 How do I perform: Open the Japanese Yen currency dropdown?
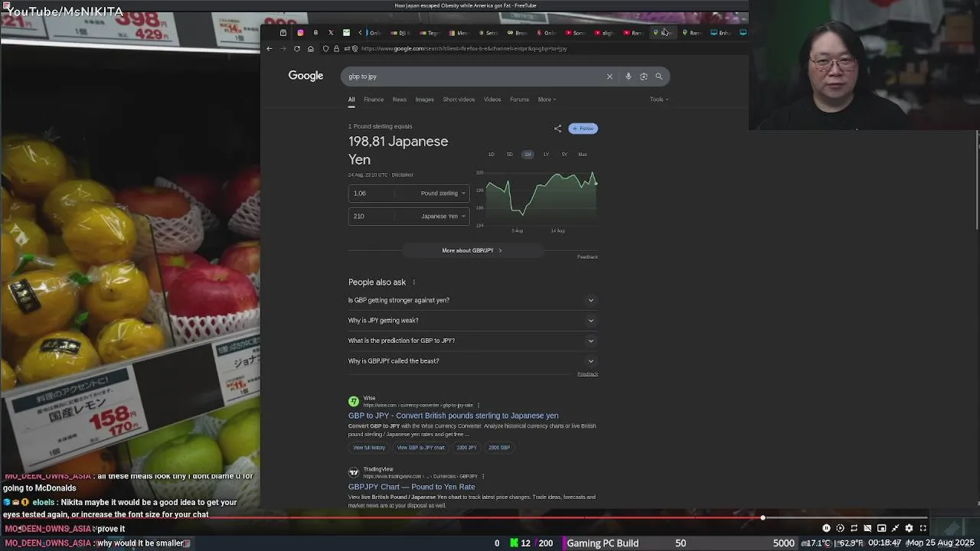443,217
